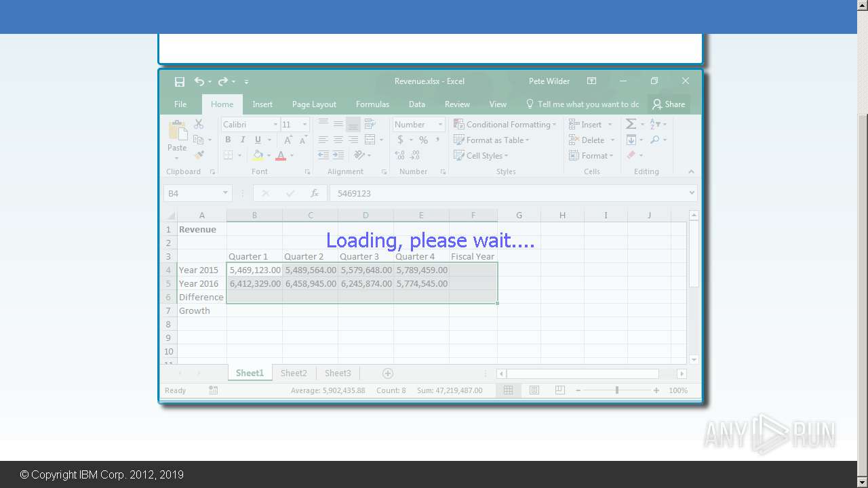
Task: Click the Copy icon in Clipboard group
Action: [x=199, y=140]
